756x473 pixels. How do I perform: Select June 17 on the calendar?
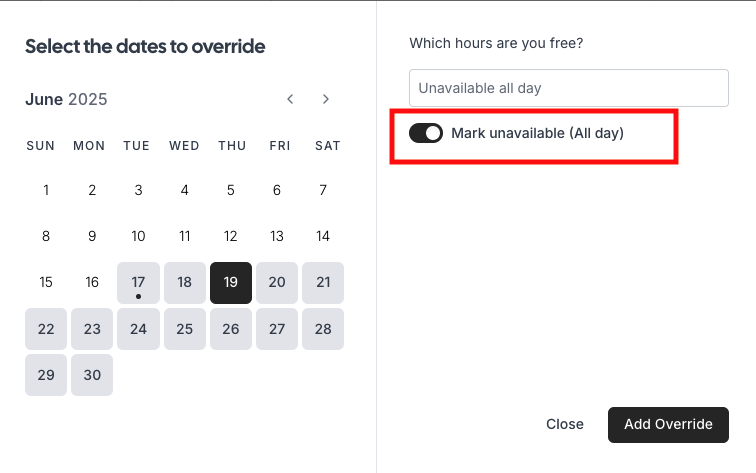pos(138,283)
